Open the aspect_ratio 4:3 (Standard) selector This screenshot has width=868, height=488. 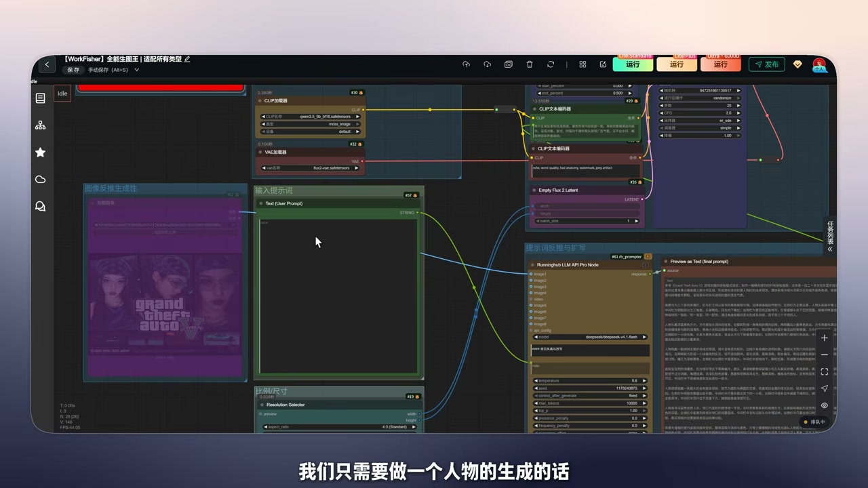tap(339, 427)
